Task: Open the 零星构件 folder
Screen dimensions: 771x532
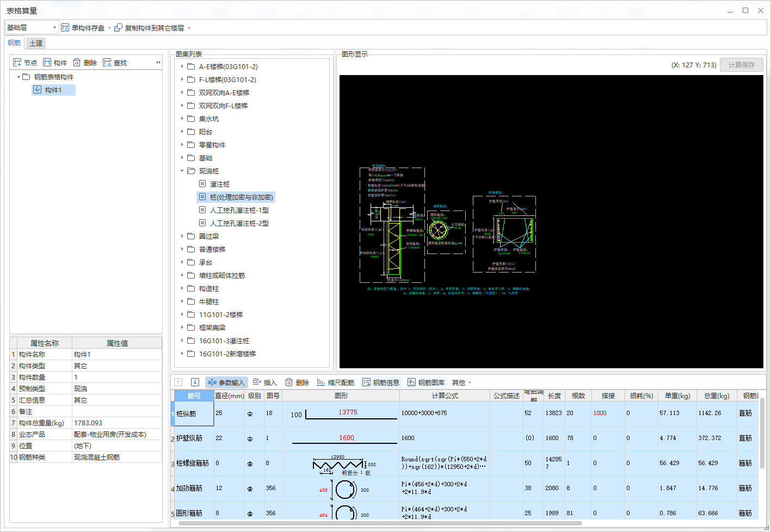Action: [x=212, y=145]
